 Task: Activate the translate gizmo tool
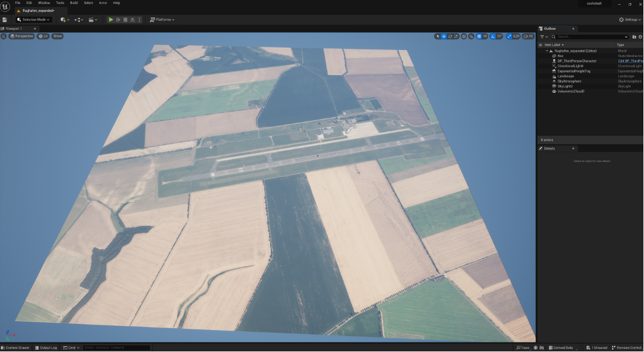click(444, 36)
